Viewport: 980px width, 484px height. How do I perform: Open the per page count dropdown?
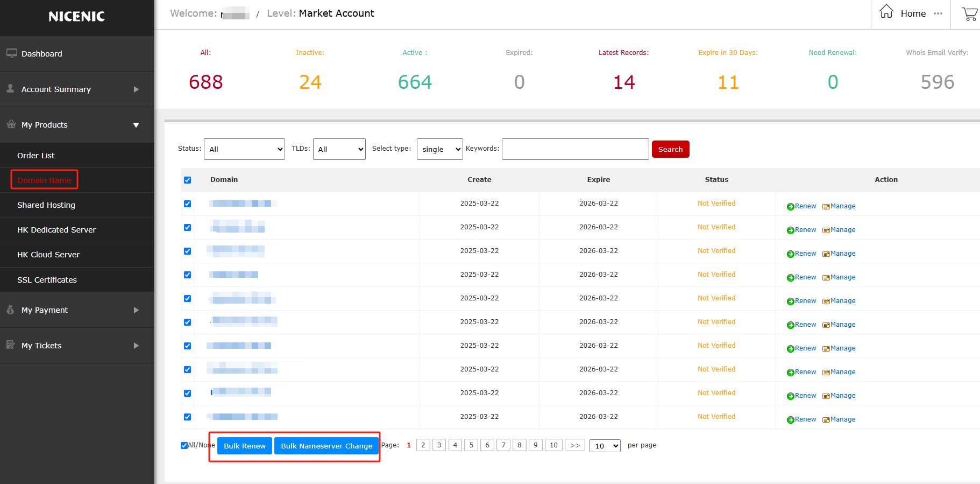point(605,446)
